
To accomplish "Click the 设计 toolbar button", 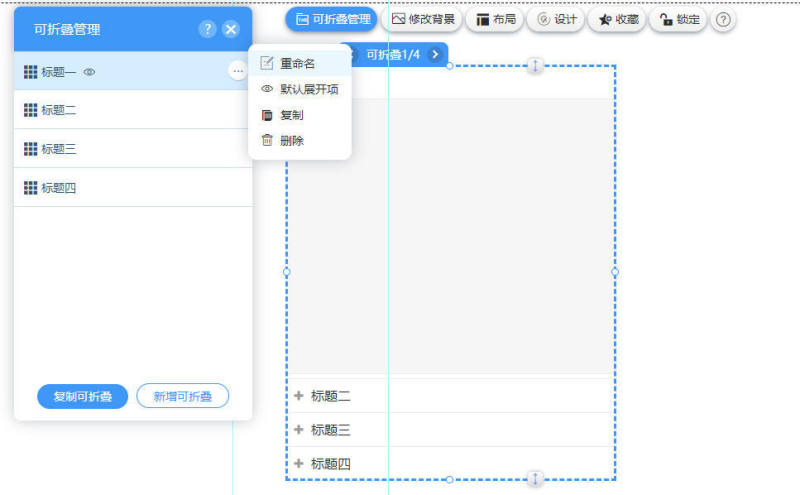I will (x=556, y=19).
